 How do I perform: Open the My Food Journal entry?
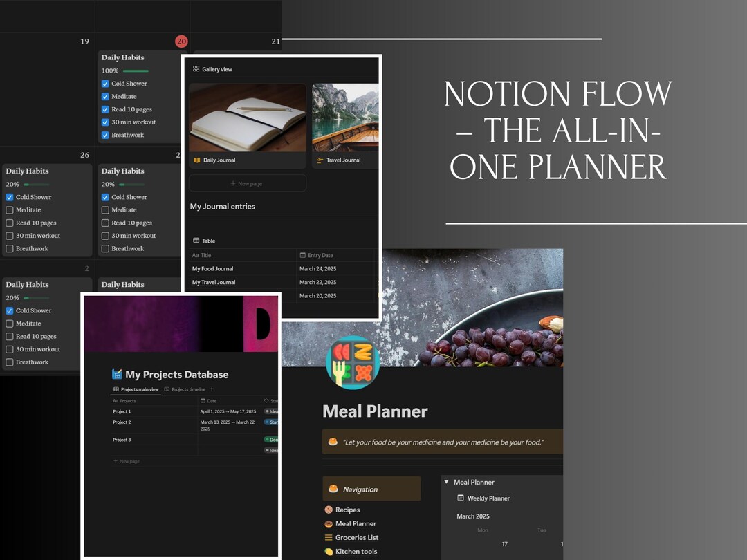point(212,268)
